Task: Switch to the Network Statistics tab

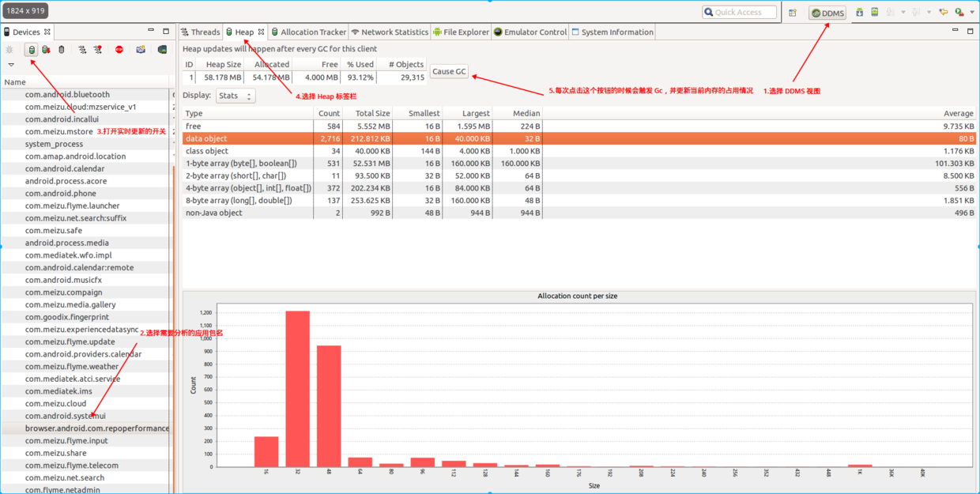Action: coord(390,32)
